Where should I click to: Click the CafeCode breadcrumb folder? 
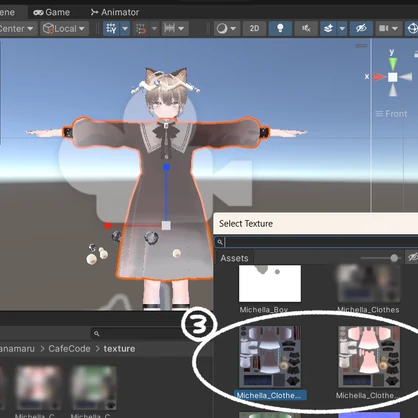pyautogui.click(x=69, y=349)
